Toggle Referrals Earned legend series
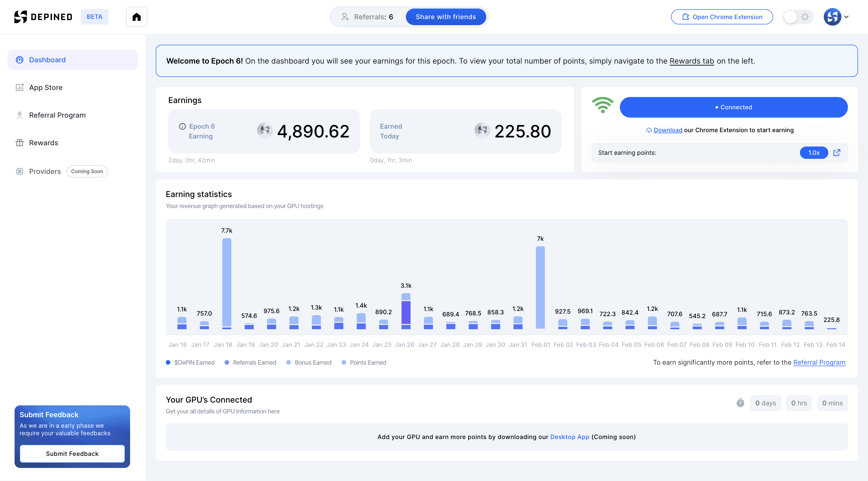Image resolution: width=868 pixels, height=481 pixels. click(250, 362)
